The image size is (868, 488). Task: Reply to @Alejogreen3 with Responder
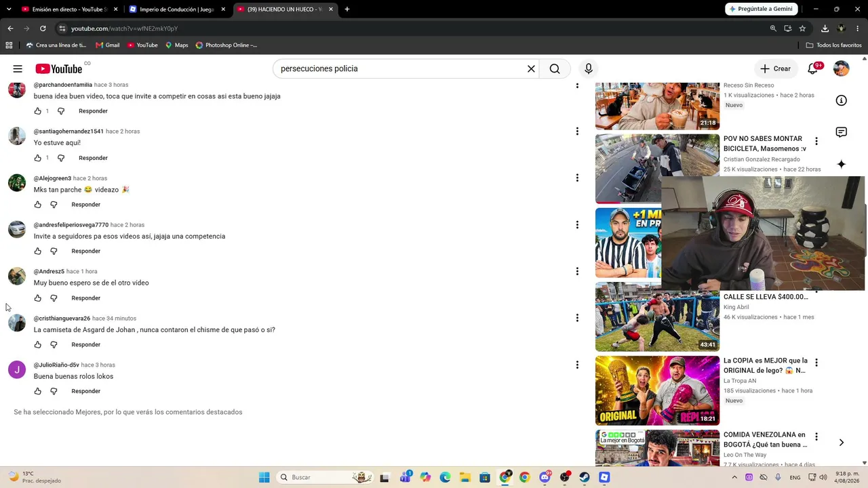(x=85, y=205)
